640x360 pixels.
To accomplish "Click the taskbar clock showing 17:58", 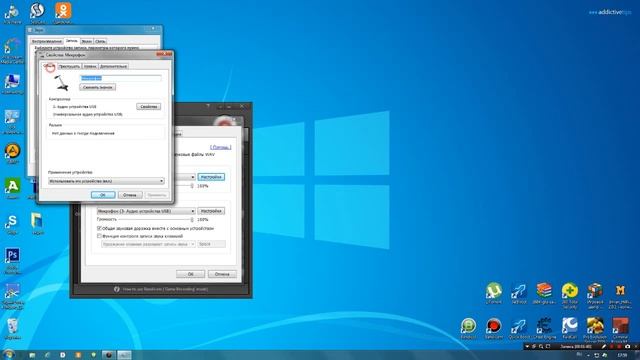I will point(622,356).
